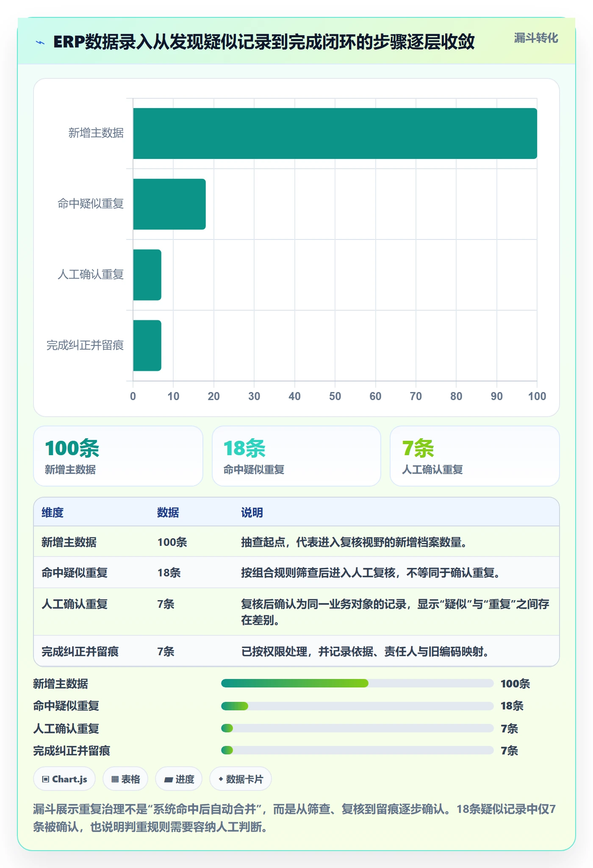The image size is (593, 868).
Task: Click the 命中疑似重复 chart axis label
Action: coord(91,204)
